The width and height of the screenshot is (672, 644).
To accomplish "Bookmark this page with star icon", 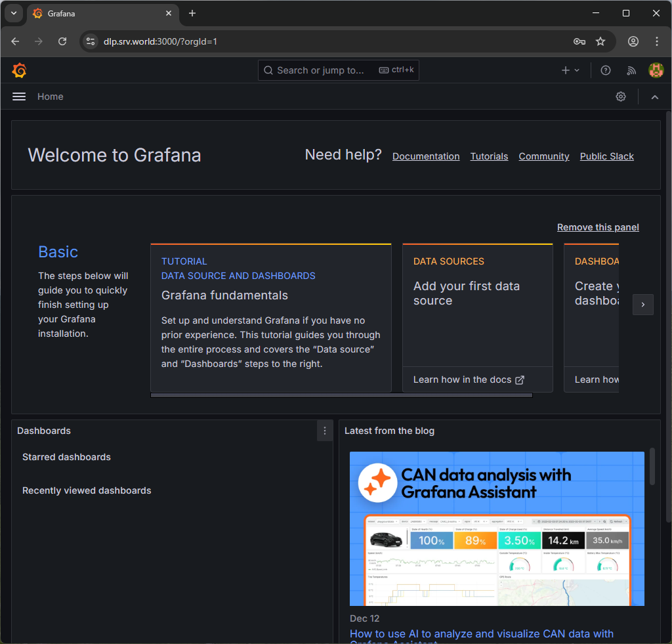I will pyautogui.click(x=600, y=41).
